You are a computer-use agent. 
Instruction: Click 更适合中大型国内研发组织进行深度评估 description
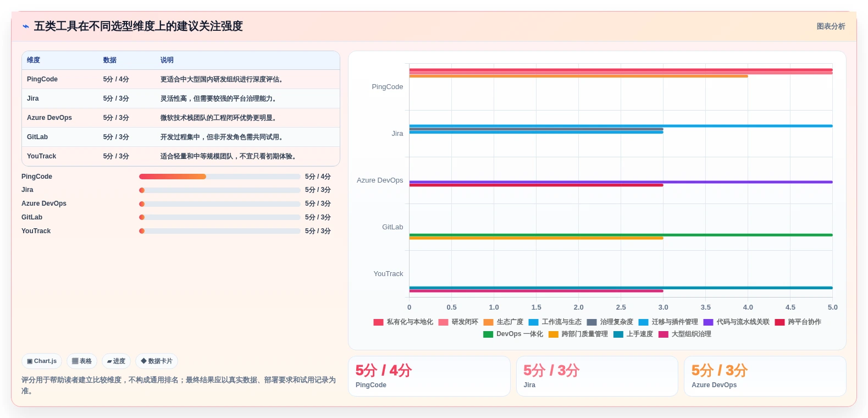pyautogui.click(x=222, y=79)
